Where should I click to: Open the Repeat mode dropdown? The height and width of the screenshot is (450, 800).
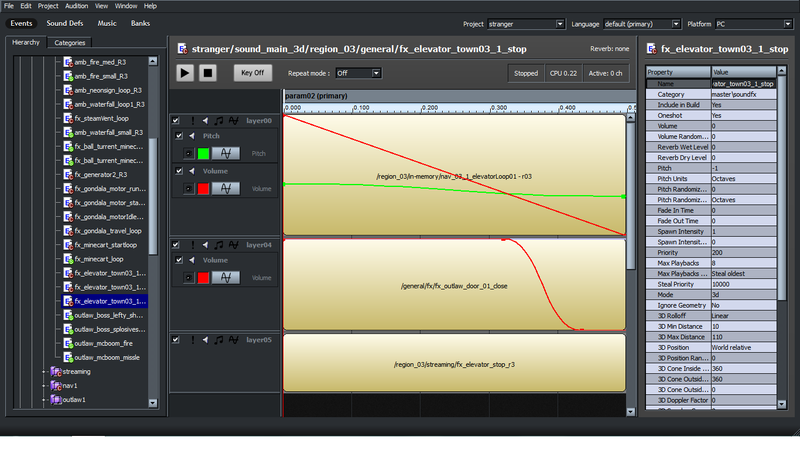(x=358, y=73)
